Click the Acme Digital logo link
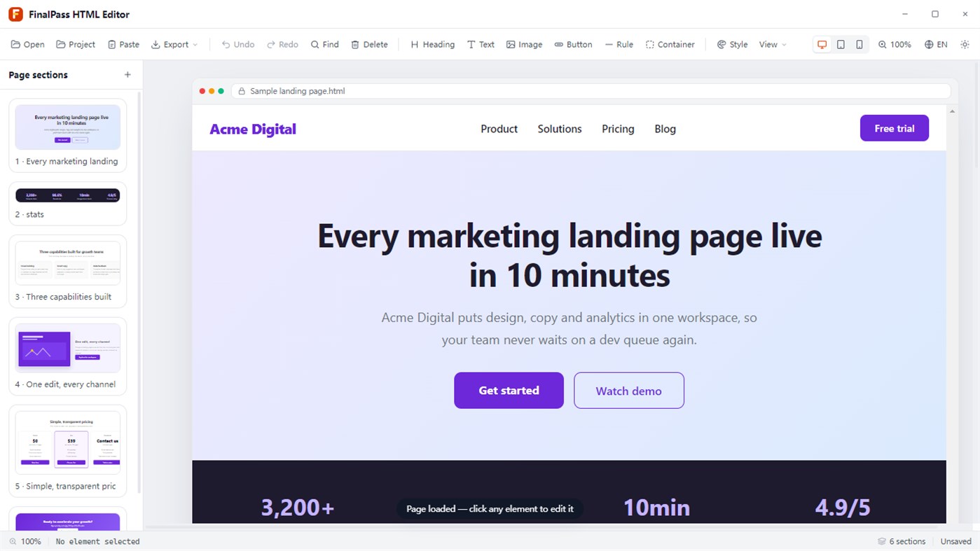 pyautogui.click(x=253, y=129)
